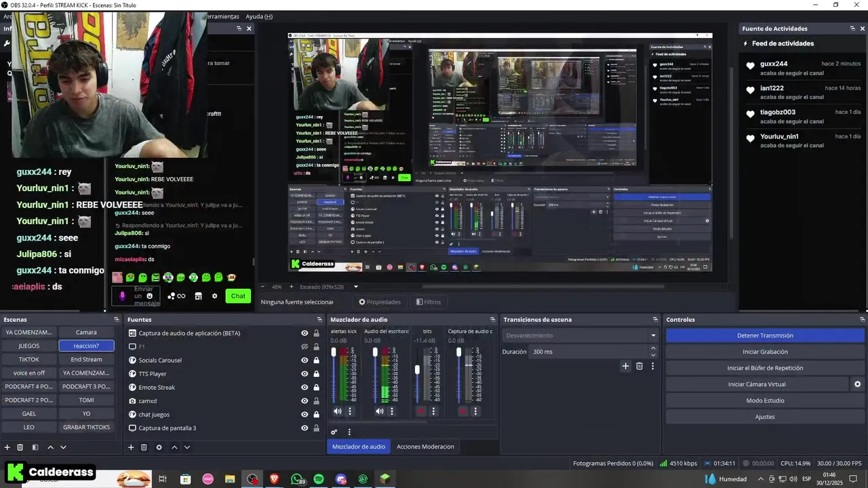868x488 pixels.
Task: Start the replay buffer
Action: tap(765, 368)
